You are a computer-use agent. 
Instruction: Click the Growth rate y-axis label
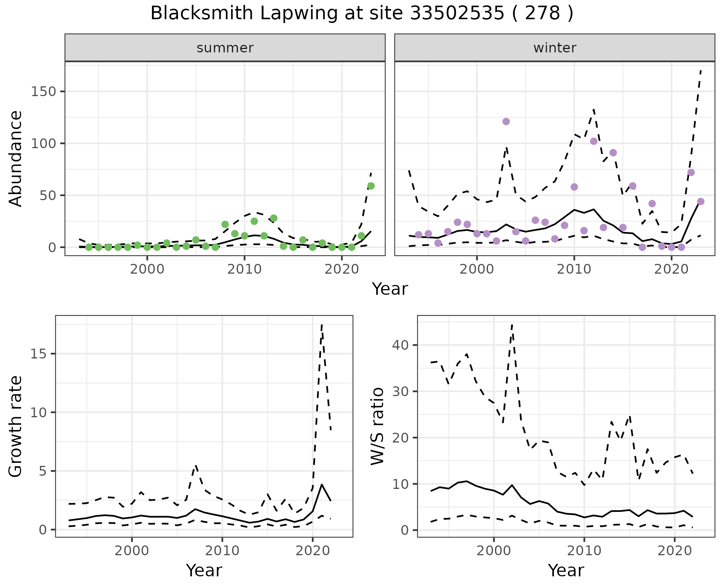coord(16,426)
